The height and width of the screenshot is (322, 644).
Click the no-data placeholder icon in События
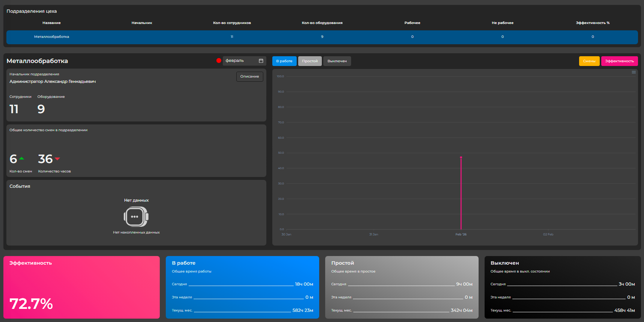[136, 217]
